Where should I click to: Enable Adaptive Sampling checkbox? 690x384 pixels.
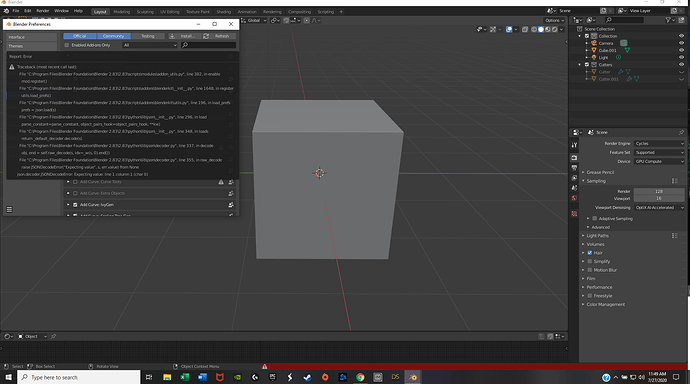tap(595, 219)
